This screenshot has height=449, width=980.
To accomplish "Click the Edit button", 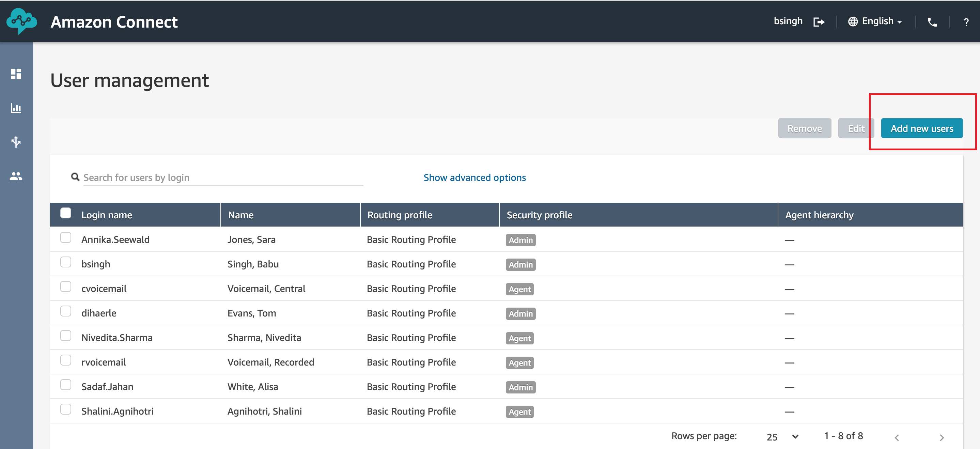I will pyautogui.click(x=856, y=129).
